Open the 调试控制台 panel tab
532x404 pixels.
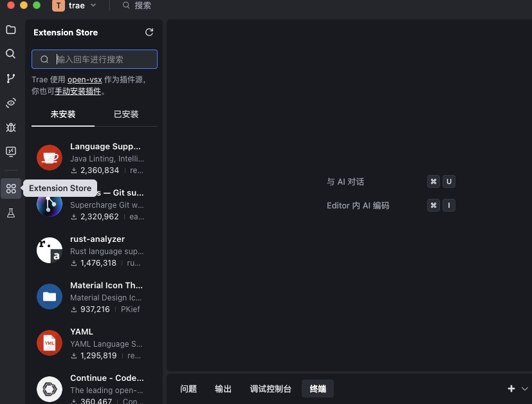pos(270,389)
